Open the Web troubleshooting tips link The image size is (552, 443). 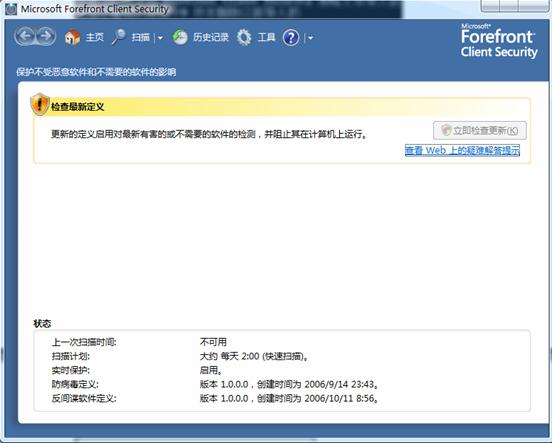point(462,151)
